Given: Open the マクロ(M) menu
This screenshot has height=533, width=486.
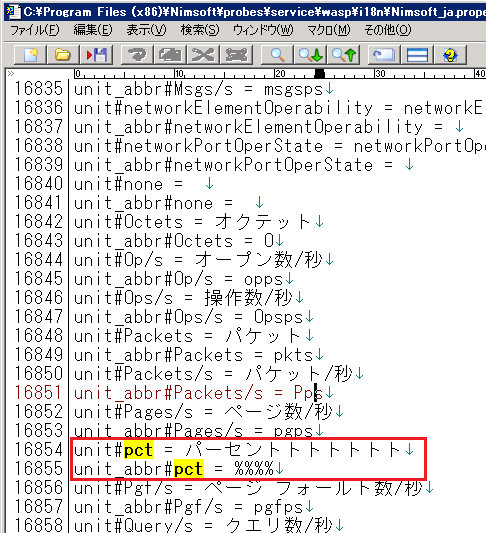Looking at the screenshot, I should [329, 30].
